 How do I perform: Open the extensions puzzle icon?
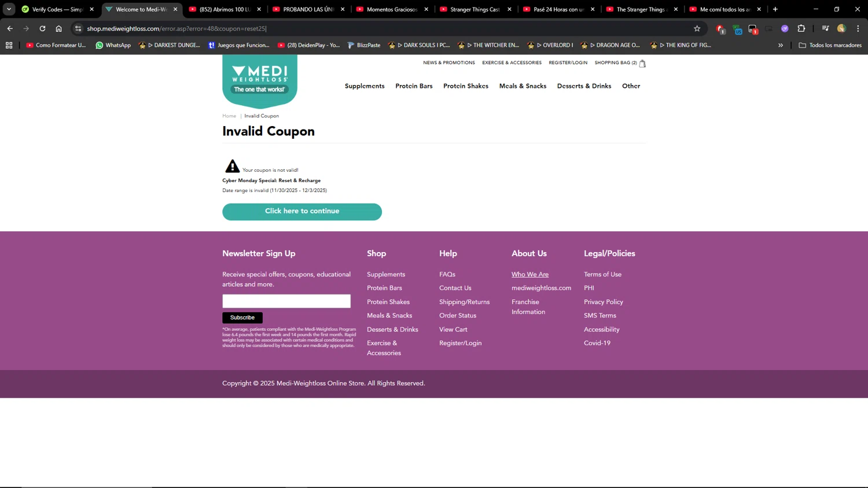801,28
